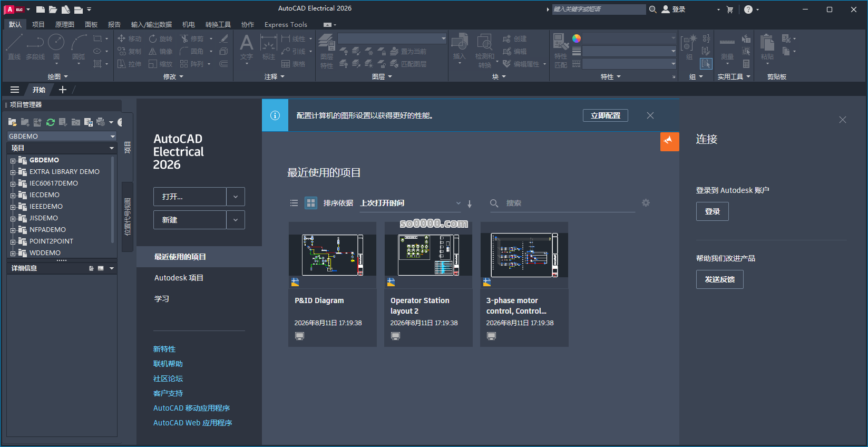Expand the 绘图 panel flyout
Image resolution: width=868 pixels, height=447 pixels.
pyautogui.click(x=58, y=77)
